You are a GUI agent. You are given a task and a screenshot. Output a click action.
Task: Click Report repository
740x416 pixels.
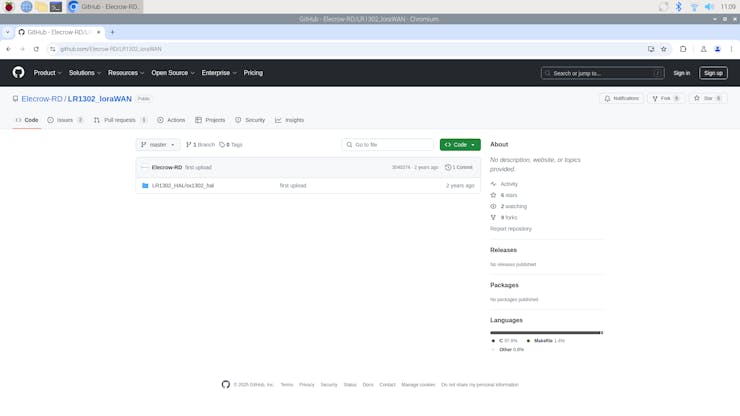511,229
